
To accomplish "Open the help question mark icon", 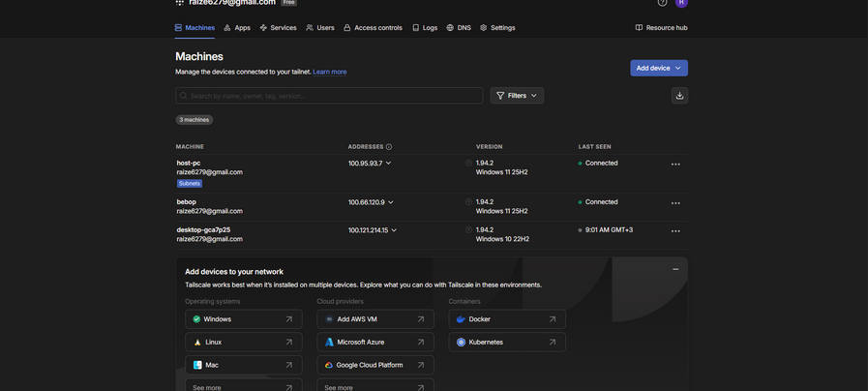I will pos(662,3).
